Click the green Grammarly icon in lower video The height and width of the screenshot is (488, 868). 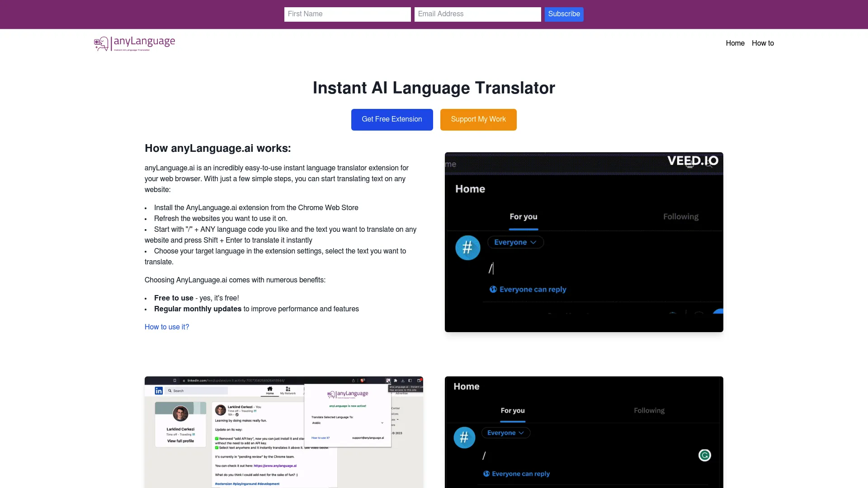(x=704, y=455)
